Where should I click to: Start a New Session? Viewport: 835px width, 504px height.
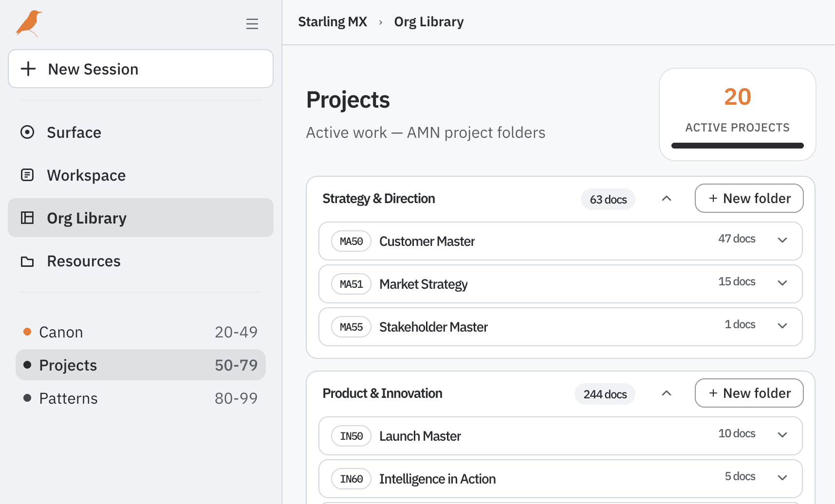pos(141,69)
